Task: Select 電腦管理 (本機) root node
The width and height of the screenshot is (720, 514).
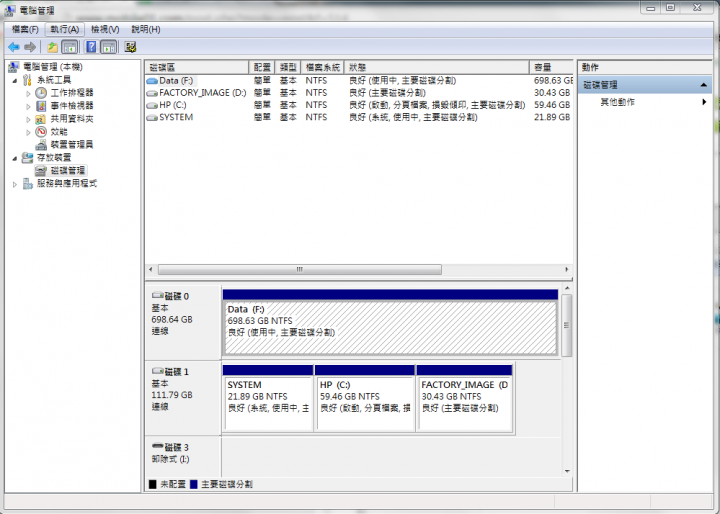Action: (x=53, y=67)
